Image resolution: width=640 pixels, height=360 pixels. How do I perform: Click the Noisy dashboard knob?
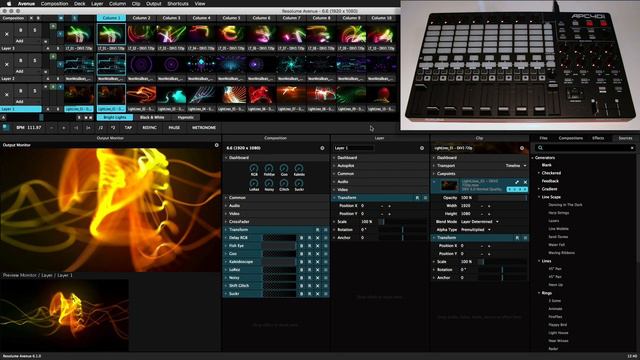(x=269, y=183)
